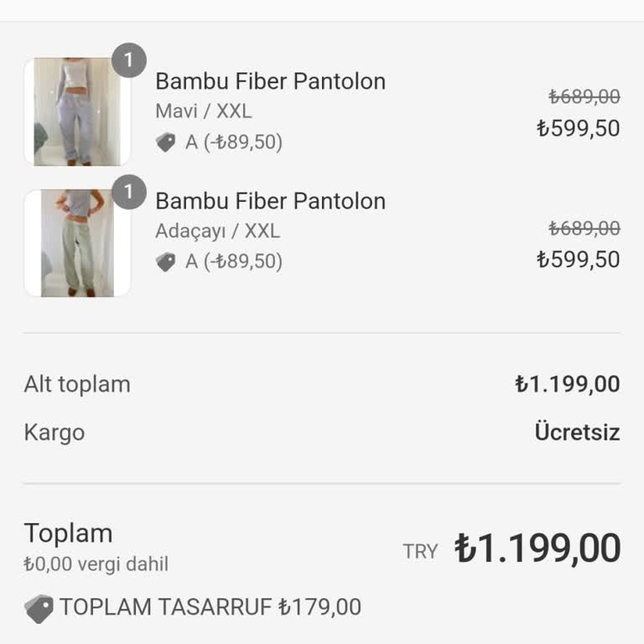Click the second item's strikethrough ₺689,00 price
Viewport: 644px width, 644px height.
584,228
